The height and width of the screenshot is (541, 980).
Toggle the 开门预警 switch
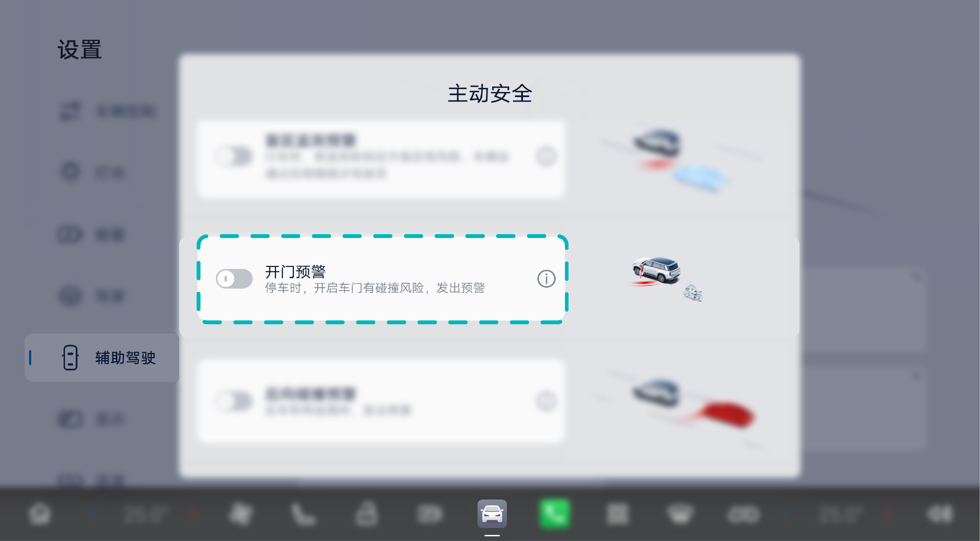(x=234, y=279)
